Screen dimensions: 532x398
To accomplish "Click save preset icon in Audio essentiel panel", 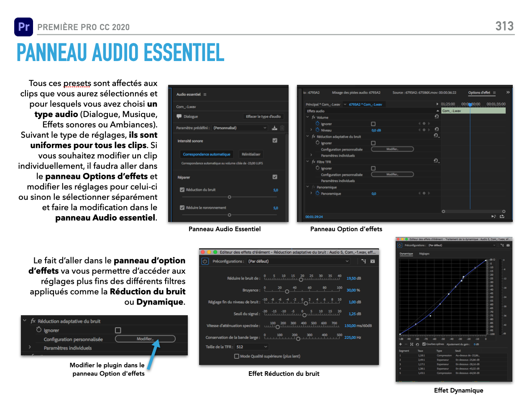I will coord(274,128).
